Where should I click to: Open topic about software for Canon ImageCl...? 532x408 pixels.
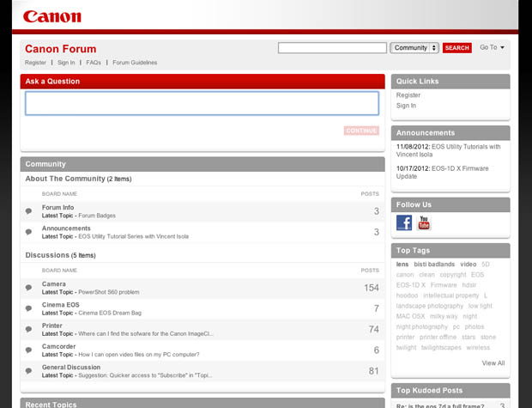coord(146,334)
